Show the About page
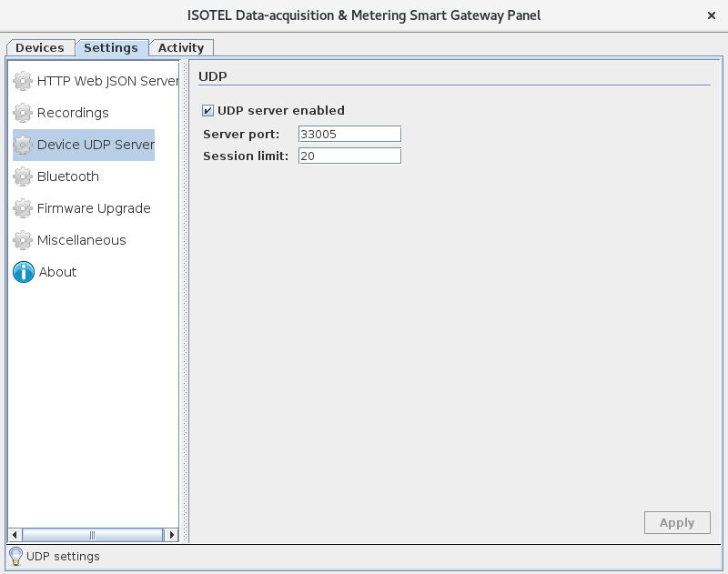 (x=45, y=272)
